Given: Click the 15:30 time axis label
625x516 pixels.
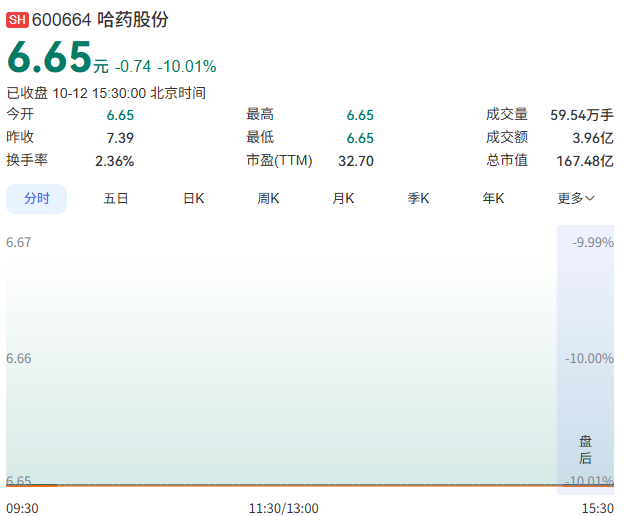Looking at the screenshot, I should click(x=597, y=508).
